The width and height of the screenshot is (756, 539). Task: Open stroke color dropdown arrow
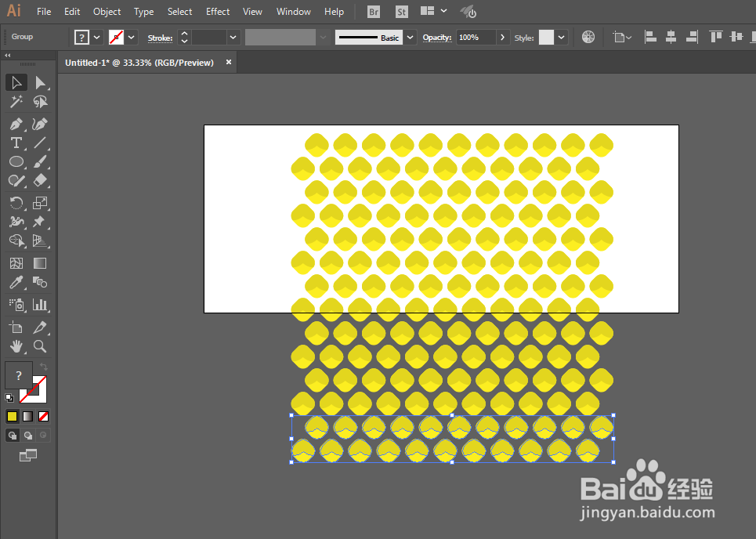(131, 37)
